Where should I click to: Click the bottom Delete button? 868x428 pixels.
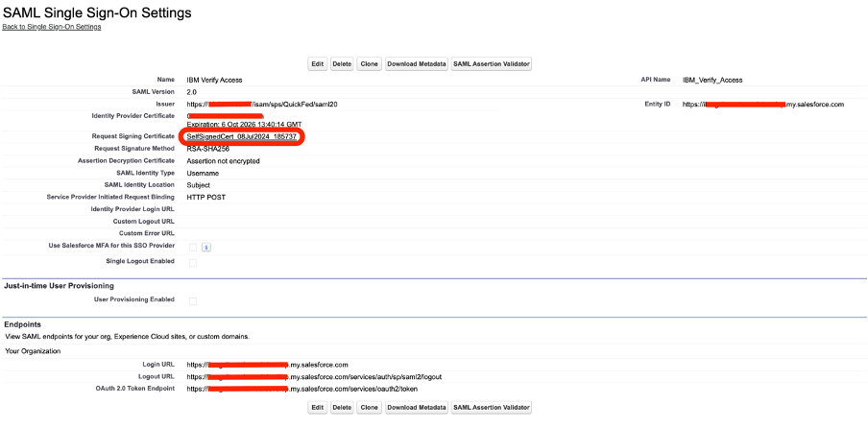point(342,408)
